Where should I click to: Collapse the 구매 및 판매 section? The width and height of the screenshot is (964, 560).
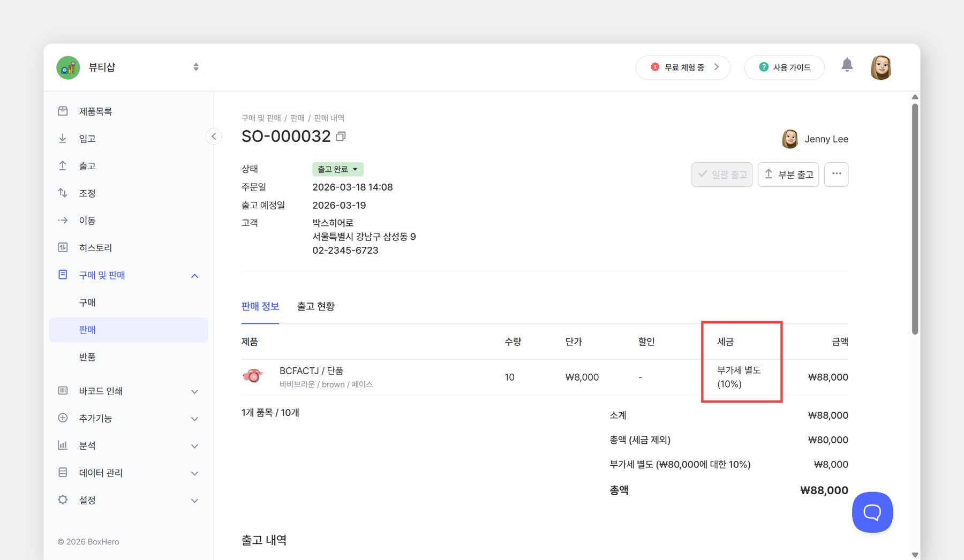194,275
